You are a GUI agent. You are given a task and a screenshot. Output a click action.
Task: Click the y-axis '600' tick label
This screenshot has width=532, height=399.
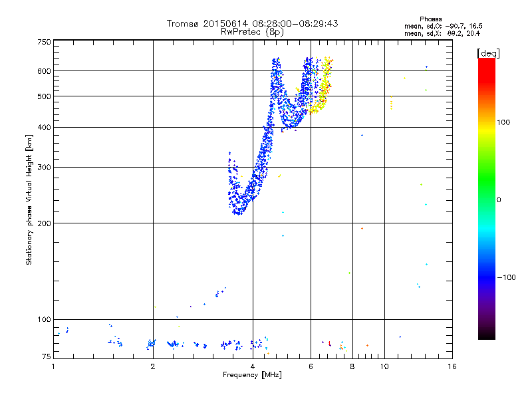pyautogui.click(x=45, y=71)
